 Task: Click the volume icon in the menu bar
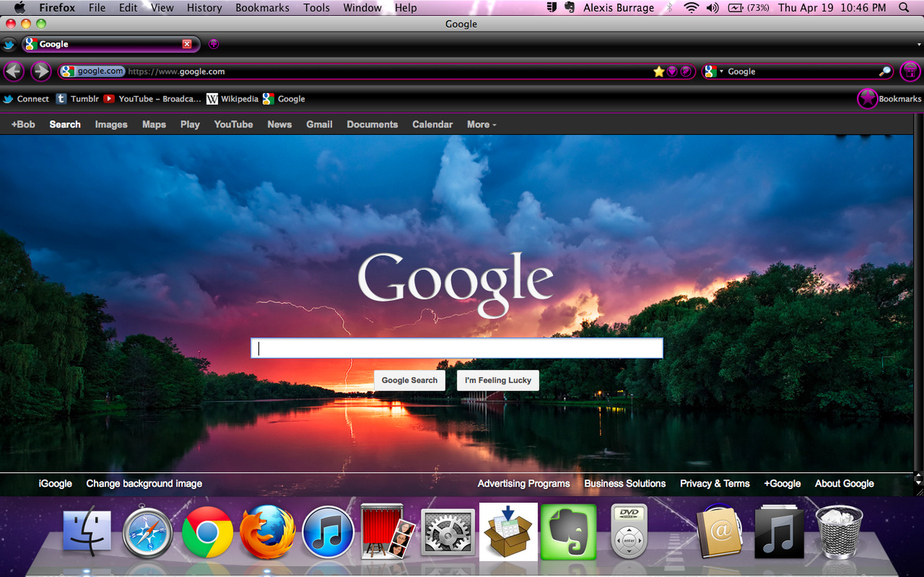(713, 8)
